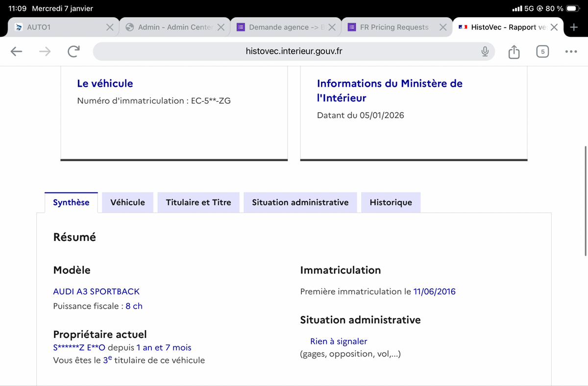Viewport: 588px width, 386px height.
Task: Open a new tab with plus icon
Action: point(574,27)
